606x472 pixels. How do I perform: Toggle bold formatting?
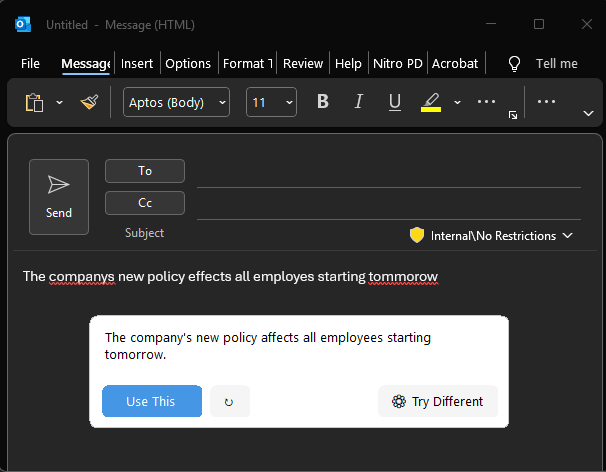[323, 102]
